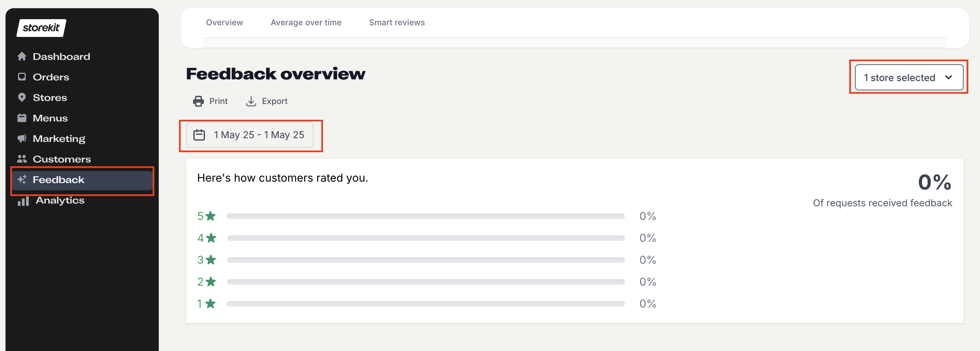
Task: Open the Dashboard page
Action: (x=61, y=56)
